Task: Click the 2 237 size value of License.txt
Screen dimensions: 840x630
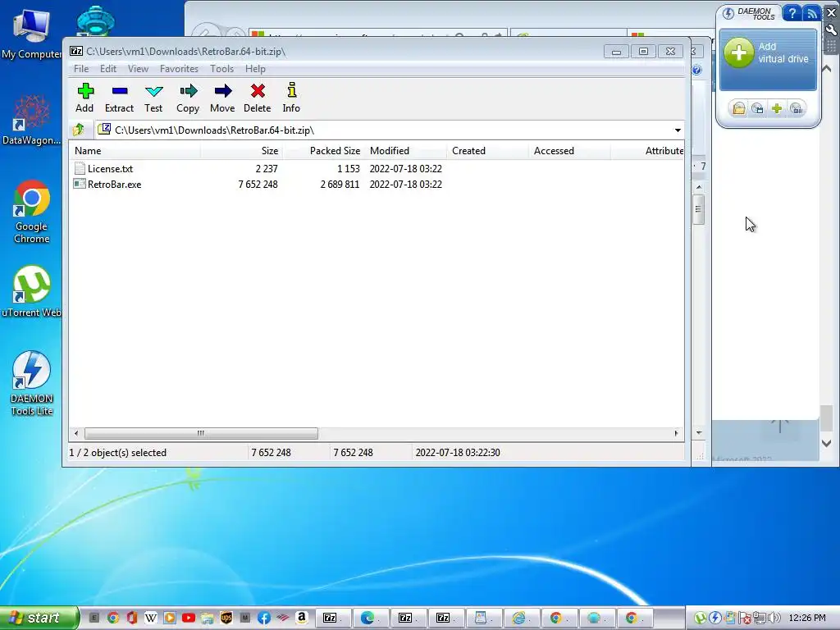Action: (267, 169)
